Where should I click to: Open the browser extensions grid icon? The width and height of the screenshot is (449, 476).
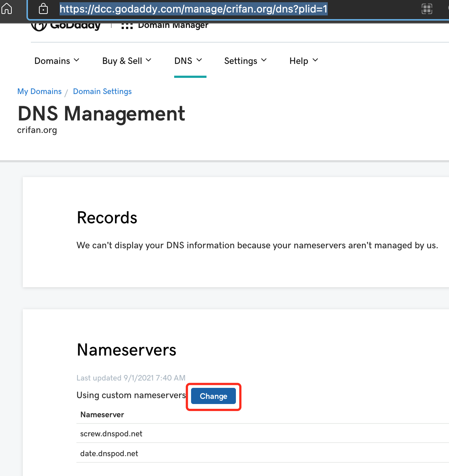(427, 9)
